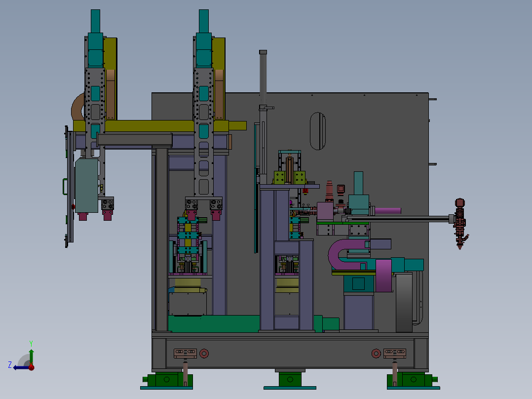The image size is (532, 399).
Task: Select the center green leveling foot
Action: pyautogui.click(x=290, y=380)
